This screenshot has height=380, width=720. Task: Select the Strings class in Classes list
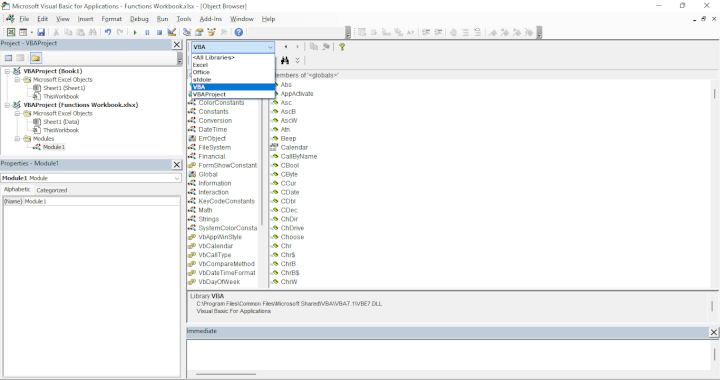208,219
